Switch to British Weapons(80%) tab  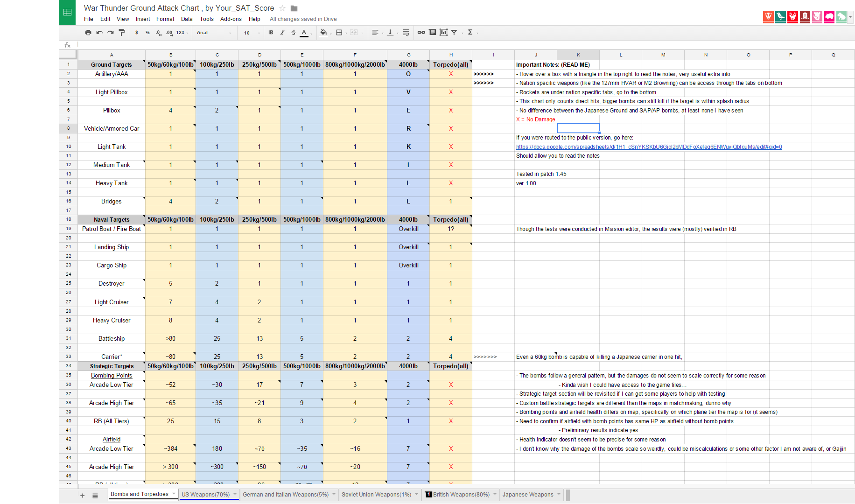461,495
